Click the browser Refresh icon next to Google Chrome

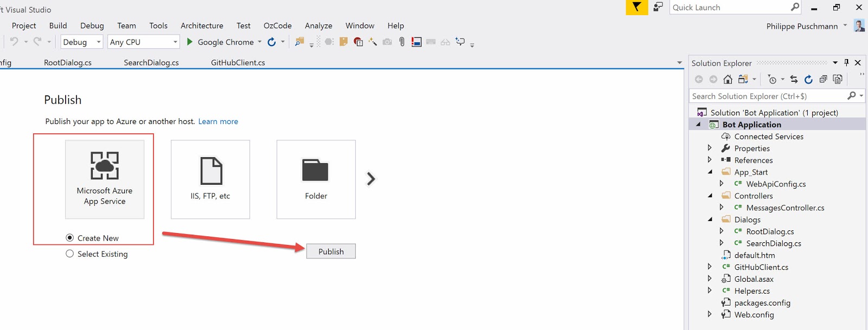[272, 42]
